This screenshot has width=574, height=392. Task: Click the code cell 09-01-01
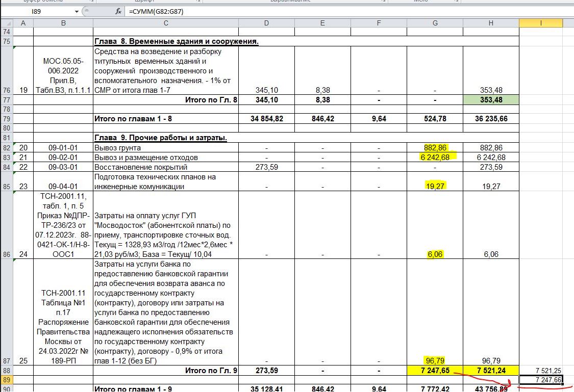click(63, 148)
